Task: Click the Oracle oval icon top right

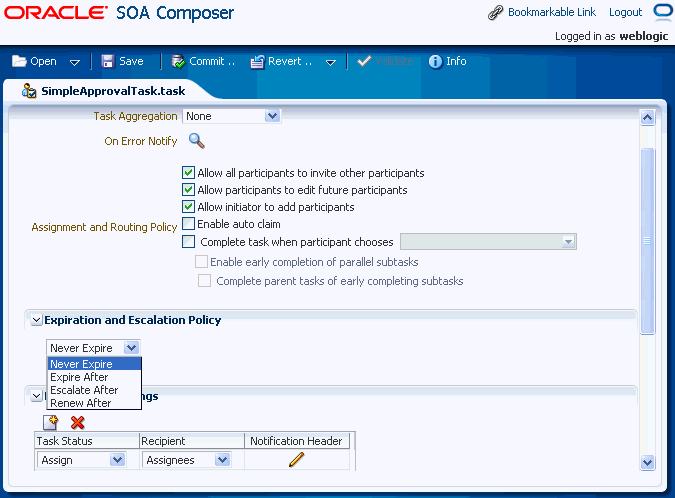Action: coord(663,12)
